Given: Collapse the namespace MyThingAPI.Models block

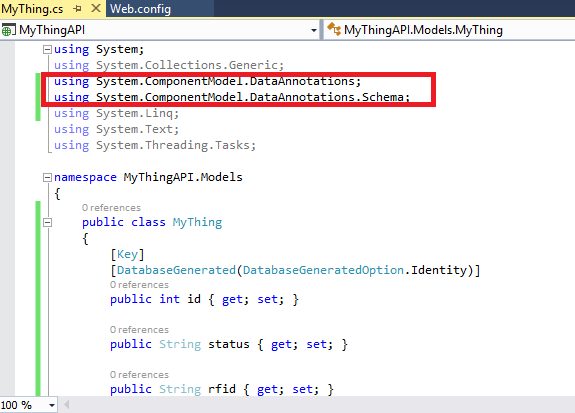Looking at the screenshot, I should coord(47,178).
